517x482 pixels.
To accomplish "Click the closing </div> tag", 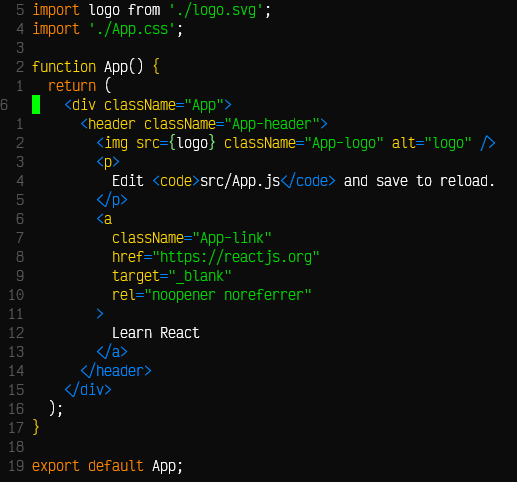I will tap(88, 390).
